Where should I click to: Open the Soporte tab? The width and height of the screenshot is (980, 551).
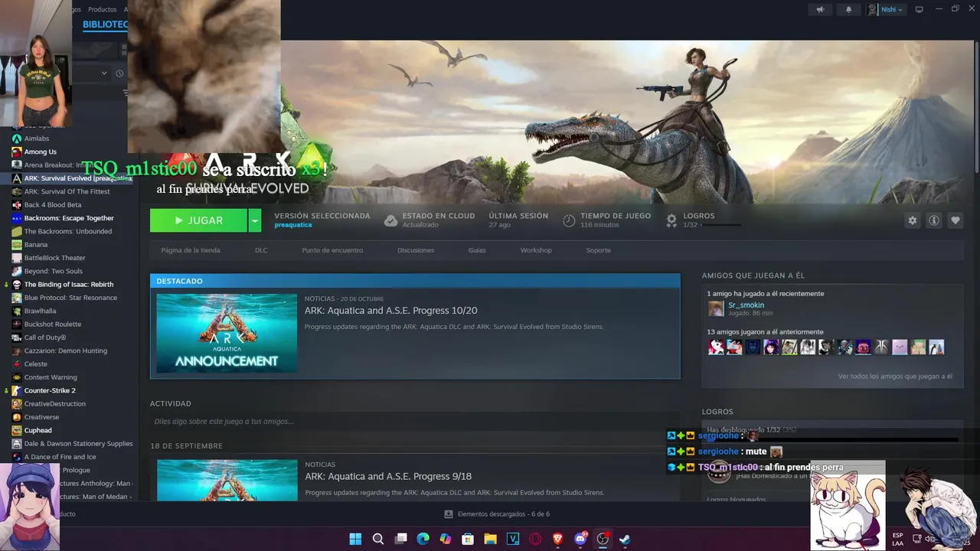[x=599, y=250]
